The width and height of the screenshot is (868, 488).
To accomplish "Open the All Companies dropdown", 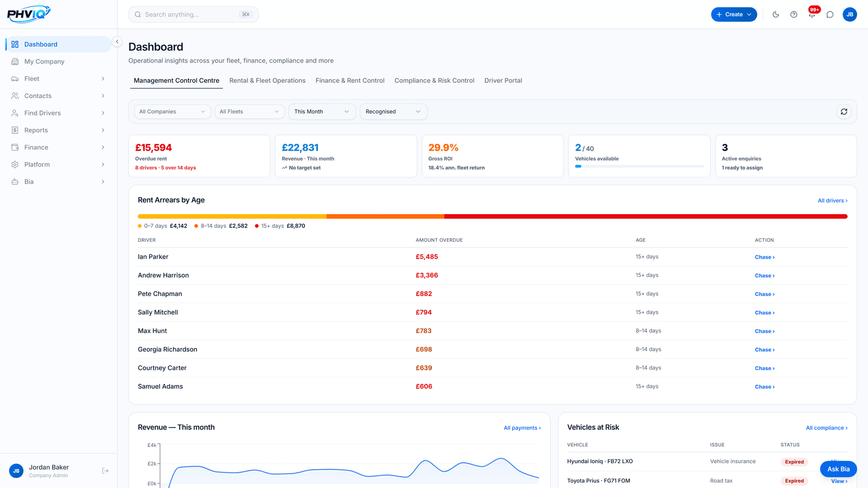I will [x=173, y=112].
